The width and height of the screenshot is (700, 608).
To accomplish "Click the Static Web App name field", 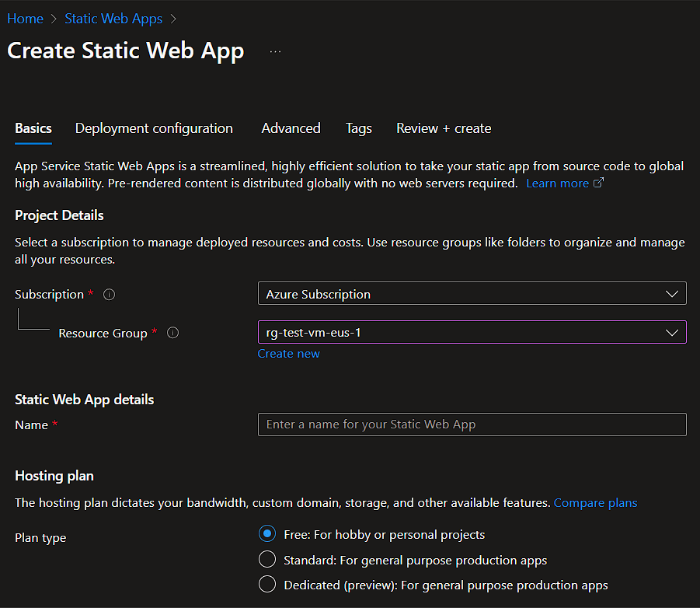I will pyautogui.click(x=472, y=425).
